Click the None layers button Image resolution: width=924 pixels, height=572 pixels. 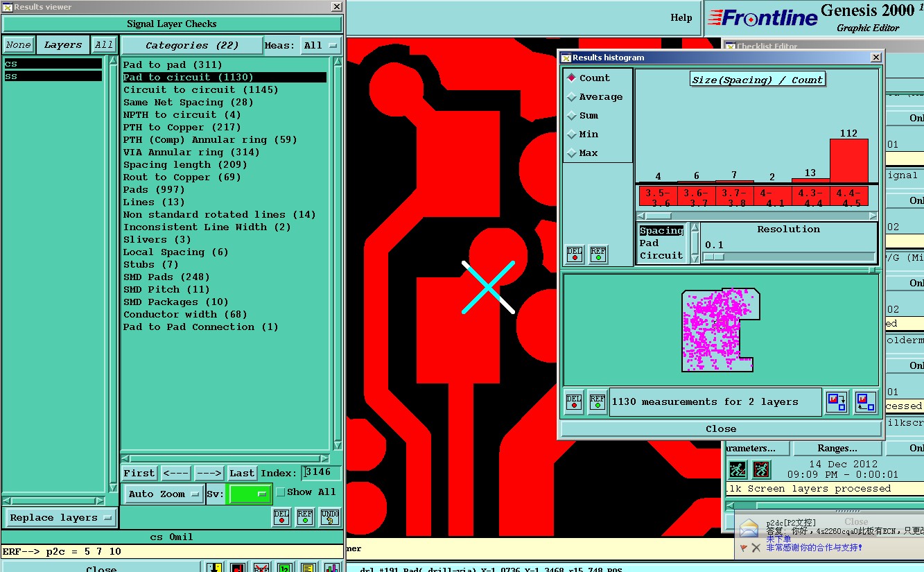click(18, 45)
